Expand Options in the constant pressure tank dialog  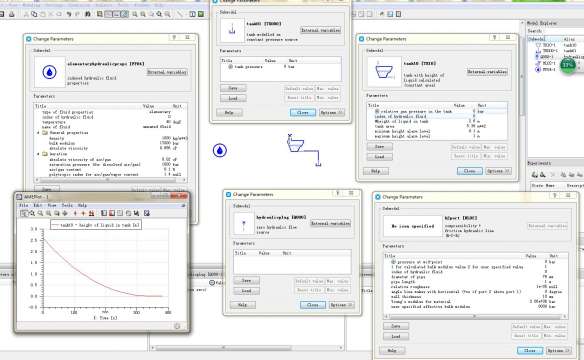click(x=331, y=112)
